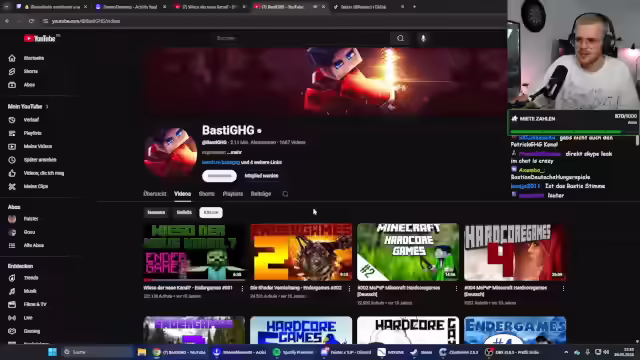Open the Hardcoregames 4 thumbnail

515,252
